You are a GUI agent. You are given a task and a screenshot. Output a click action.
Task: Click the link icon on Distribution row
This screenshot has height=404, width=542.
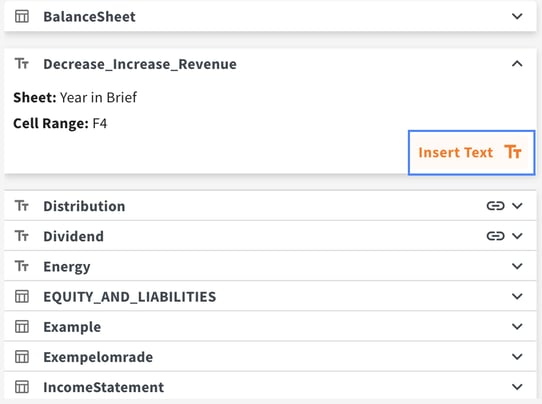[x=495, y=206]
